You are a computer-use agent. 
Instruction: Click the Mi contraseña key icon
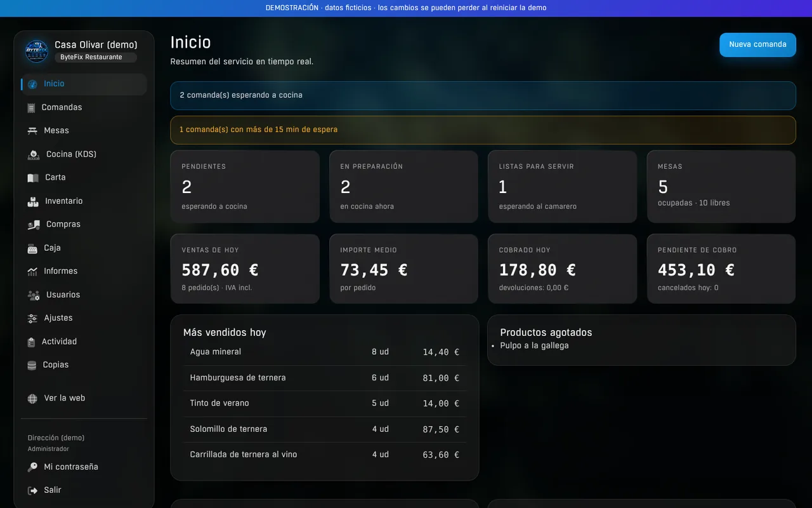[32, 467]
